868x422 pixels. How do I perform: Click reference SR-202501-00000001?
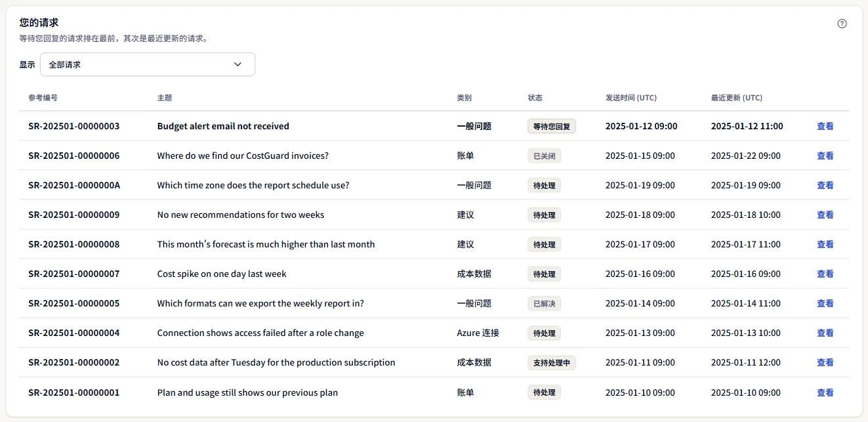tap(74, 392)
